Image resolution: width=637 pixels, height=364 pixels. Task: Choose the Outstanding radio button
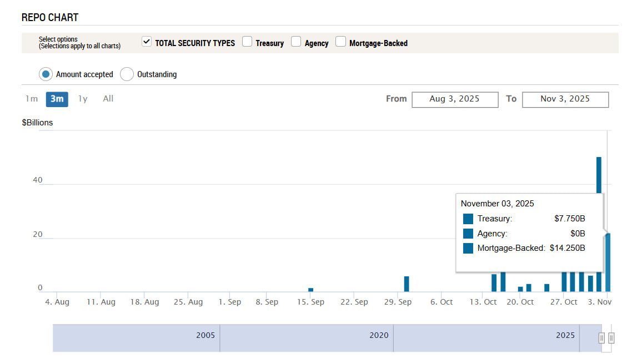(127, 74)
